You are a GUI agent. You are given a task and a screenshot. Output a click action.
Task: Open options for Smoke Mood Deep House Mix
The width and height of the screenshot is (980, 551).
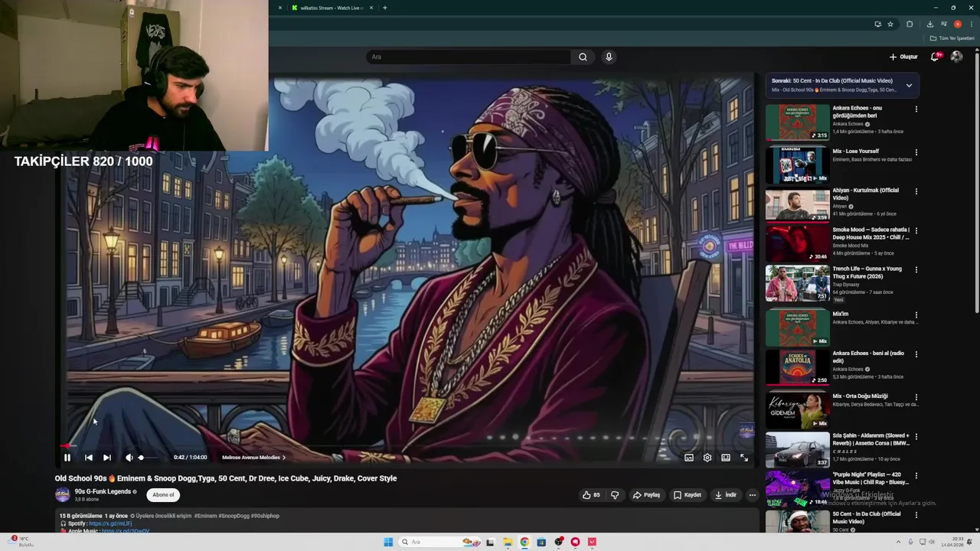coord(916,230)
